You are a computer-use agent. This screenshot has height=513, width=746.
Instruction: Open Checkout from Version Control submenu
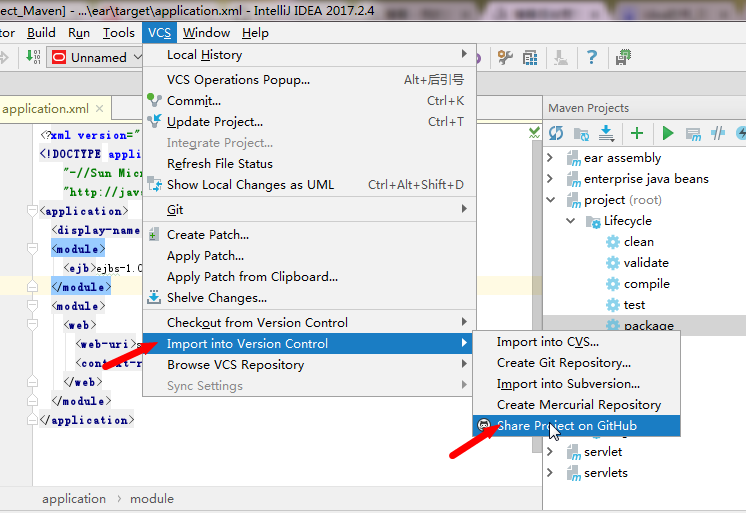click(309, 322)
